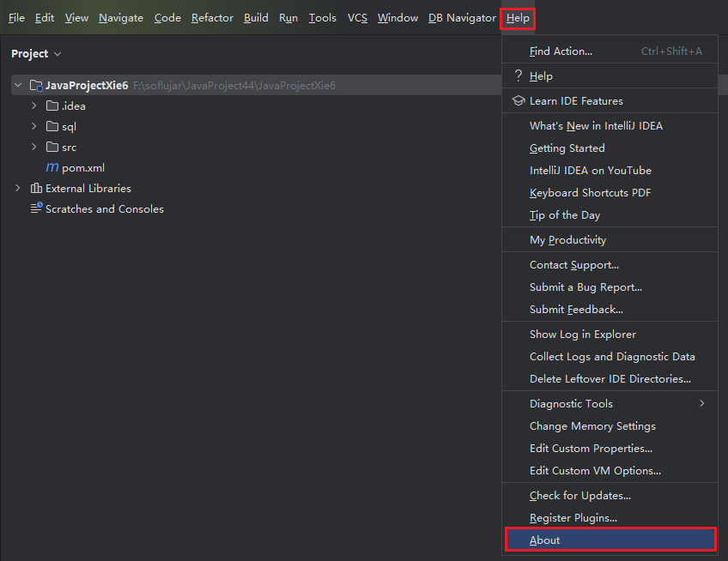Select the External Libraries label
The height and width of the screenshot is (561, 728).
point(88,189)
